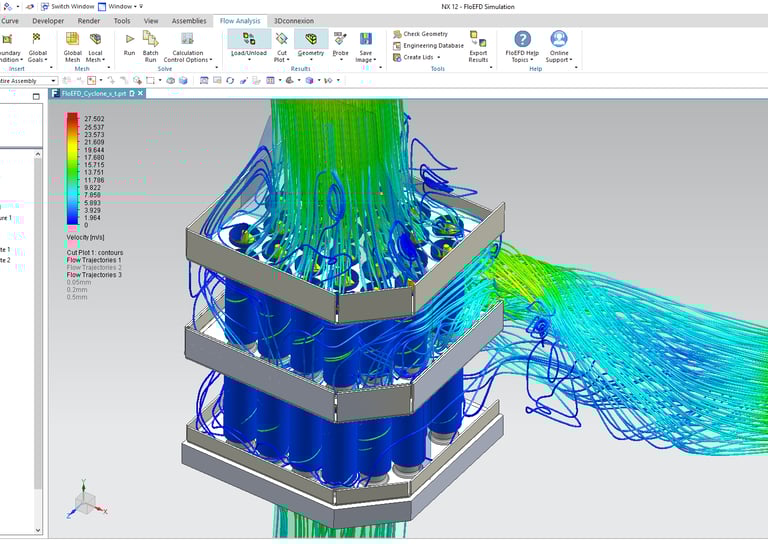Open the Entire Assembly scope dropdown

coord(28,81)
